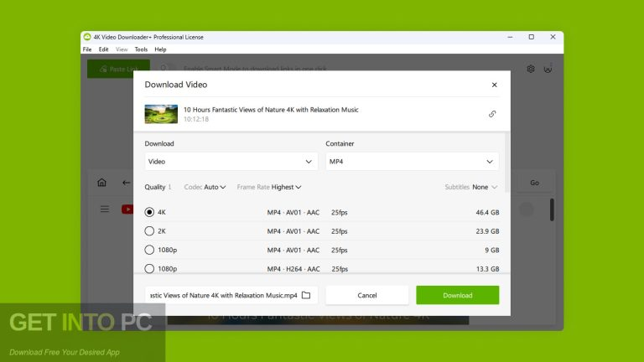This screenshot has width=644, height=362.
Task: Click the 23.9 GB file size
Action: tap(487, 231)
